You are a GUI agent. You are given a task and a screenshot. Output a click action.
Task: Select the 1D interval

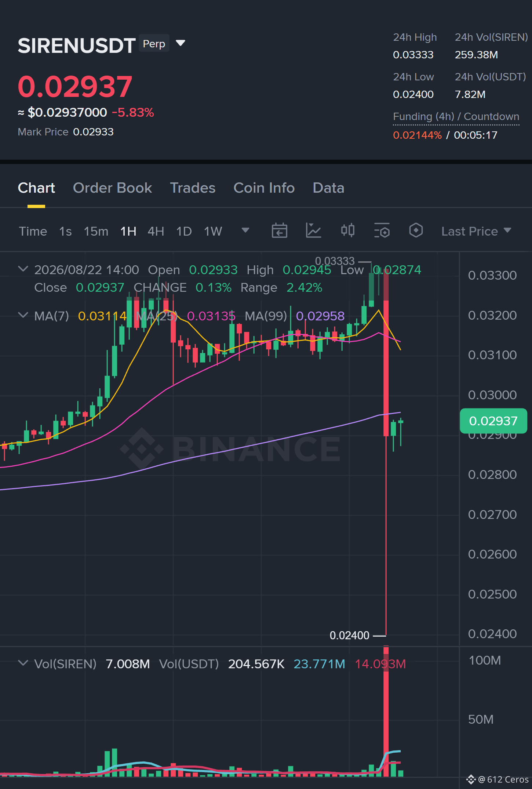pos(184,231)
